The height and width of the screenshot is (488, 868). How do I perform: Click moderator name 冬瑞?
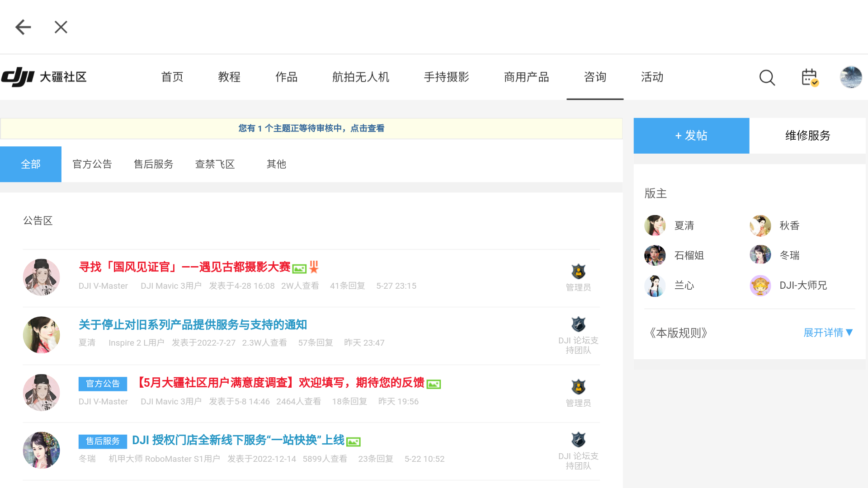click(x=789, y=255)
